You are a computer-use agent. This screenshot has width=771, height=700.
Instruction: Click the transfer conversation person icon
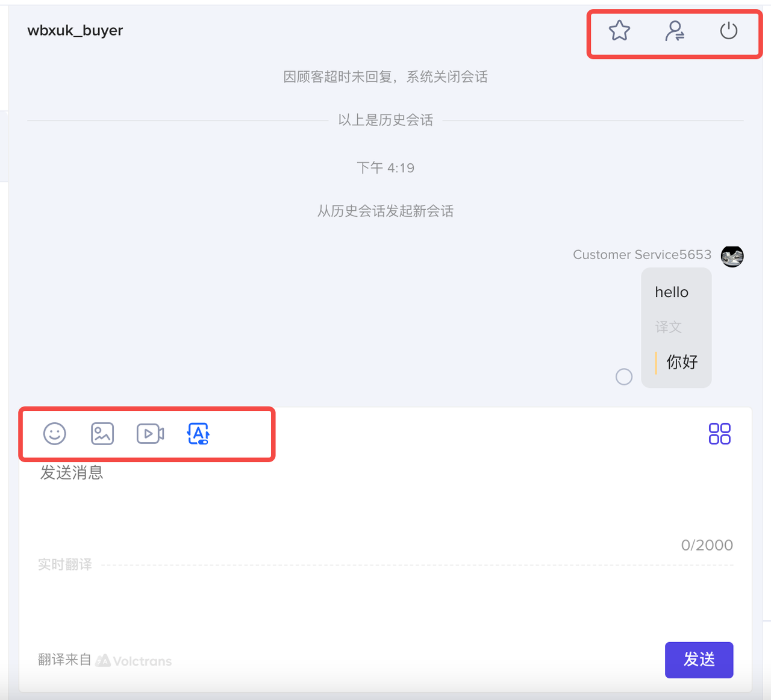pos(674,31)
